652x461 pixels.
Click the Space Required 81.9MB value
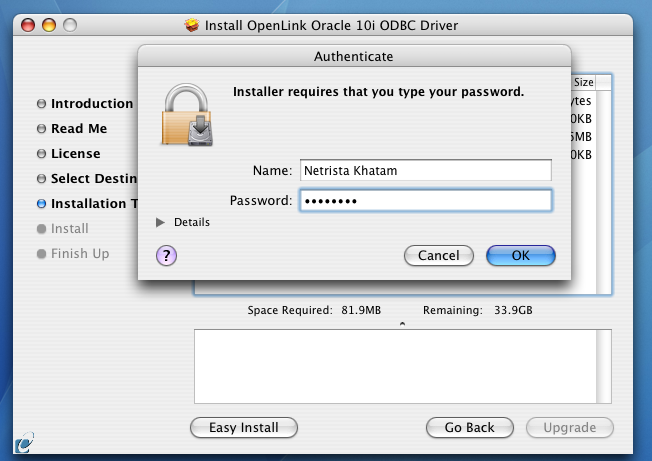point(361,310)
